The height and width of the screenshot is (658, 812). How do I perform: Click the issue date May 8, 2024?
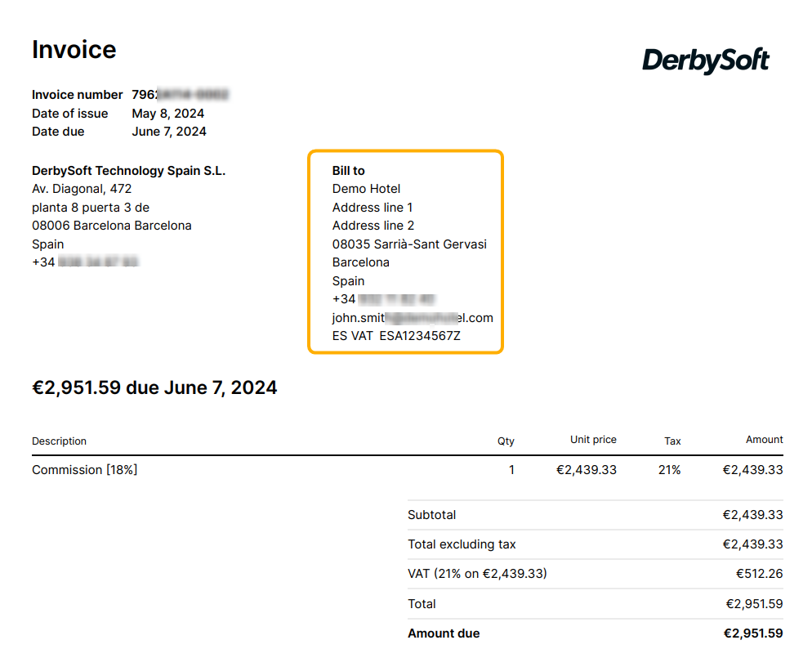pyautogui.click(x=167, y=114)
